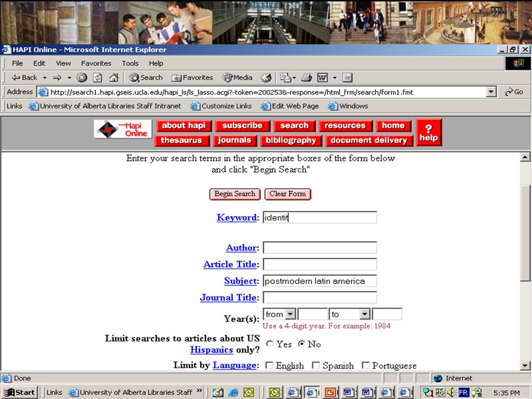Click the History icon in toolbar

(x=266, y=78)
